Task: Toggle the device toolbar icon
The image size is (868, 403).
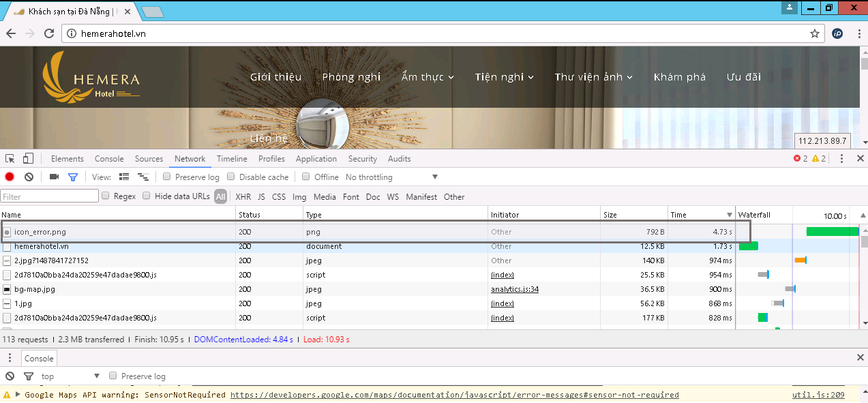Action: pyautogui.click(x=29, y=159)
